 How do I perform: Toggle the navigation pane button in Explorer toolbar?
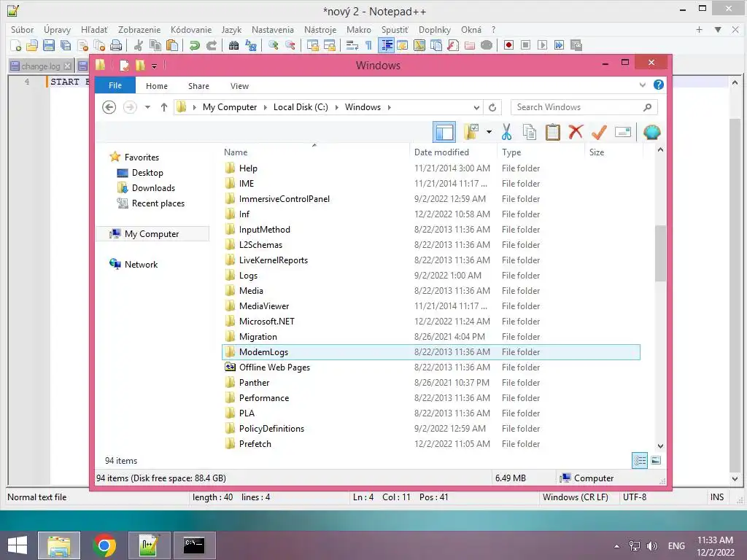444,132
